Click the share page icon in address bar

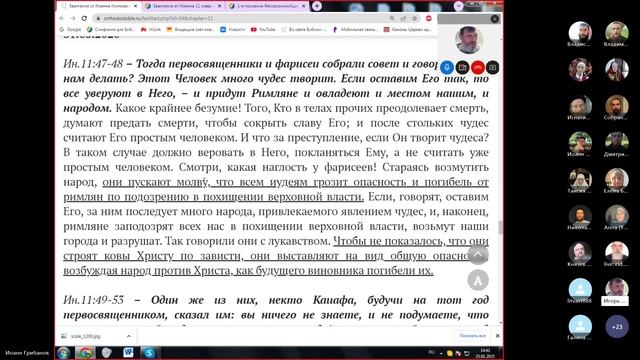[x=403, y=18]
